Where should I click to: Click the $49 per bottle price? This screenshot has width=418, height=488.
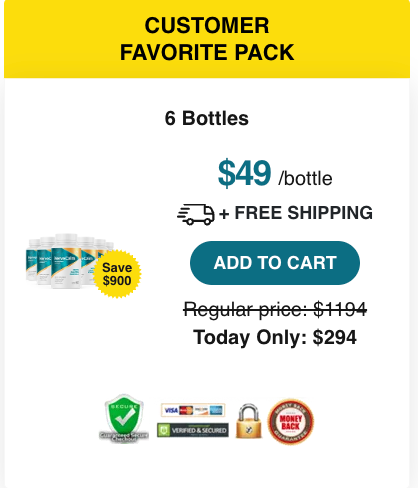244,173
